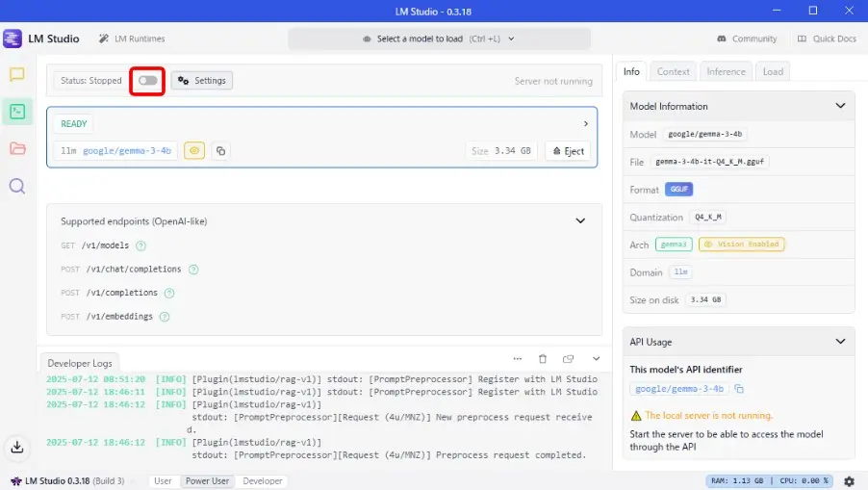Open the My Models folder icon

pyautogui.click(x=17, y=148)
